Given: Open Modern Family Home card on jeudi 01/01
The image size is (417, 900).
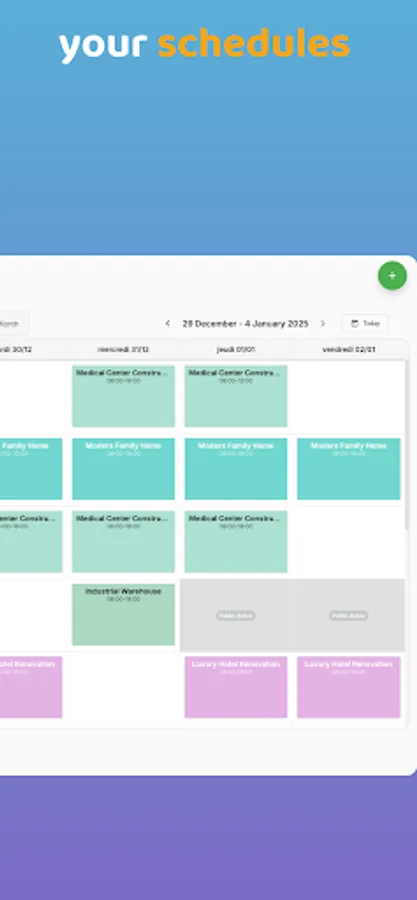Looking at the screenshot, I should coord(236,469).
